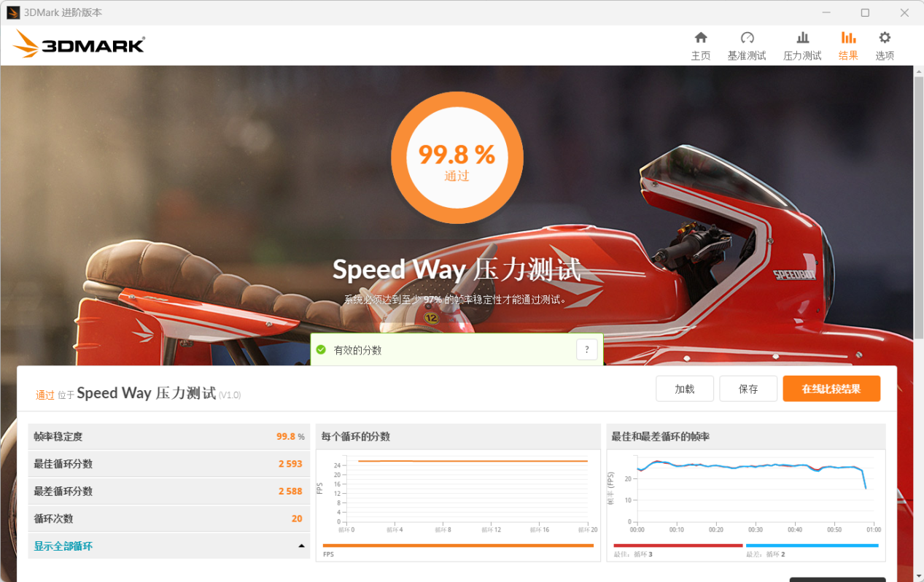
Task: Select the Results (结果) tab
Action: (x=848, y=46)
